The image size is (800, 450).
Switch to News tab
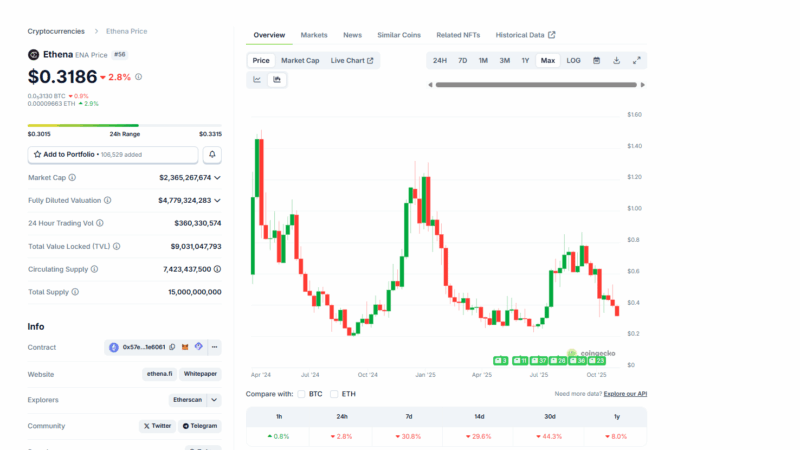pos(352,35)
